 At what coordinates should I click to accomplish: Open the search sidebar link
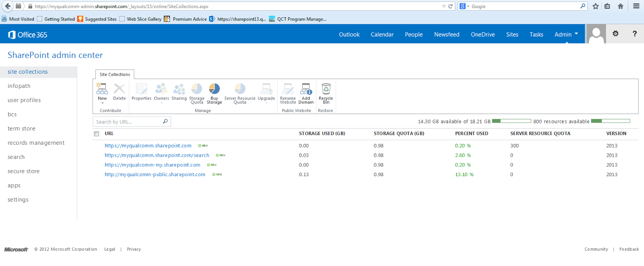(16, 157)
